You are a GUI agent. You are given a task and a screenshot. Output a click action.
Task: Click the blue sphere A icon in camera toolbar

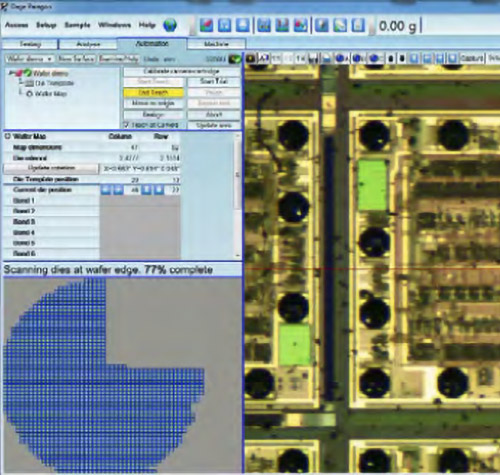pos(341,59)
